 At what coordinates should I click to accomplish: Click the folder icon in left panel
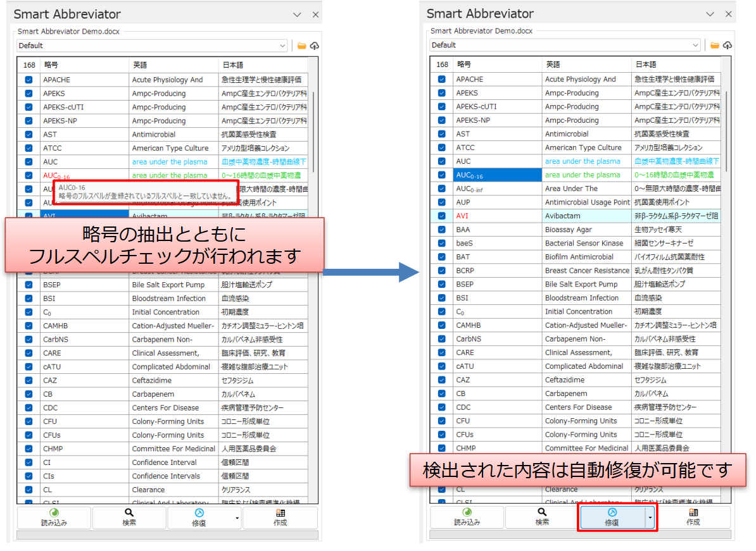click(x=302, y=46)
